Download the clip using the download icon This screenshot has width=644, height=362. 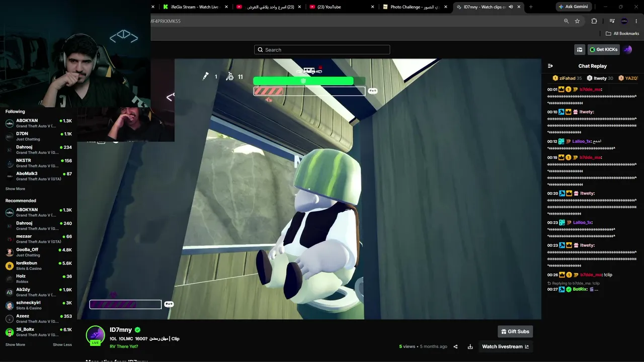[470, 346]
